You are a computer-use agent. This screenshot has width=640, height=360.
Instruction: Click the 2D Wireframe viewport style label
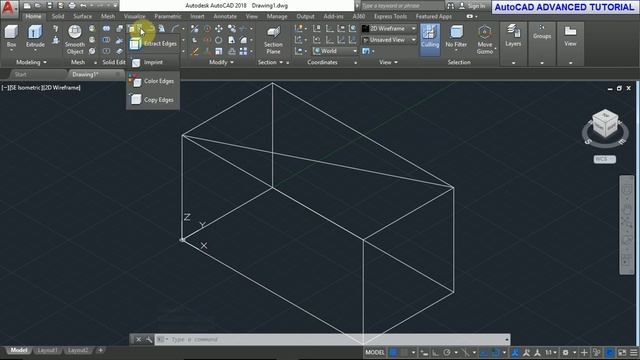61,88
